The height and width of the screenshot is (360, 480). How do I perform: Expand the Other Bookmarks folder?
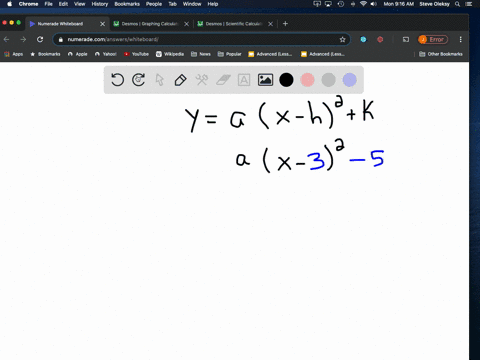(x=441, y=54)
